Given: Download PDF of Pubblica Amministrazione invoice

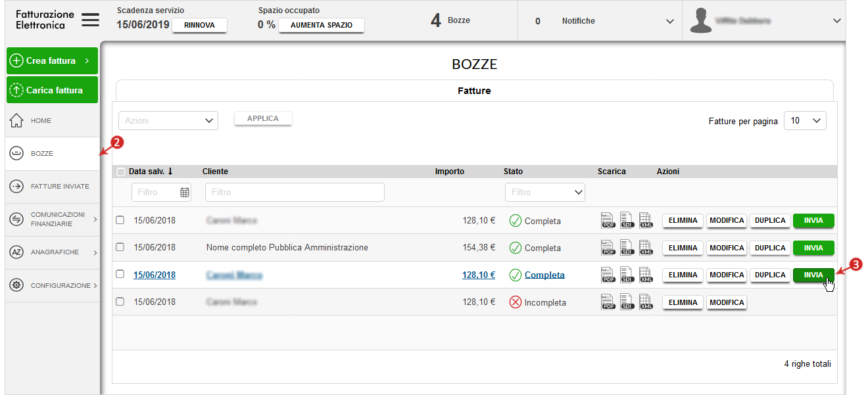Looking at the screenshot, I should click(608, 248).
